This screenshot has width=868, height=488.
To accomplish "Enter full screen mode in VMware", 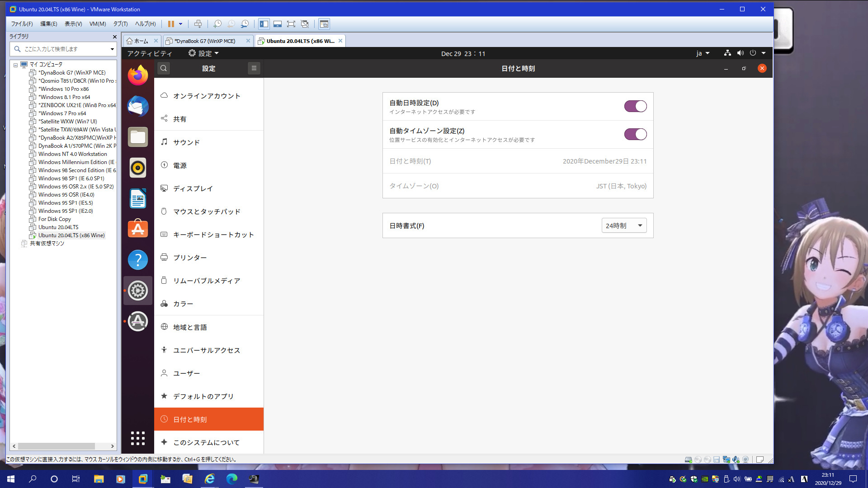I will point(291,24).
